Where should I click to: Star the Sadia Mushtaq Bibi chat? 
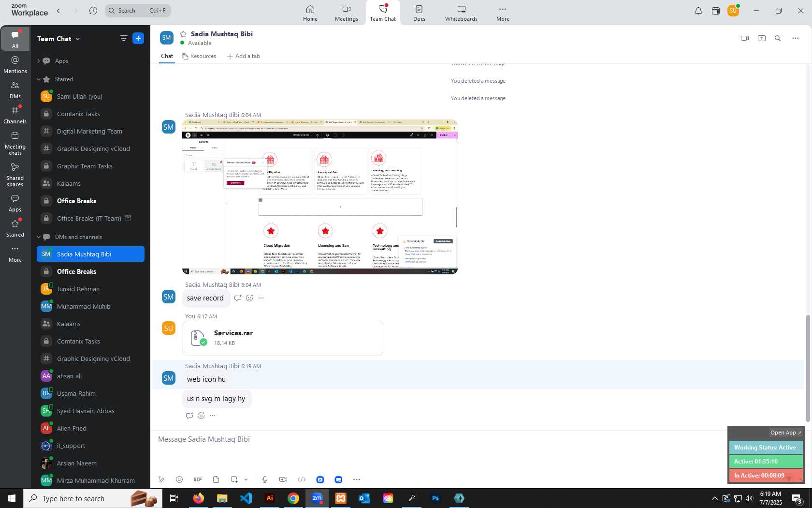coord(183,34)
